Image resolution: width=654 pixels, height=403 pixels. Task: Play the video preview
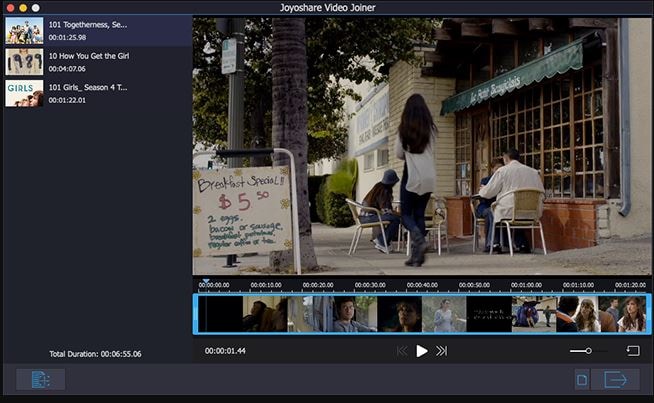click(x=422, y=351)
